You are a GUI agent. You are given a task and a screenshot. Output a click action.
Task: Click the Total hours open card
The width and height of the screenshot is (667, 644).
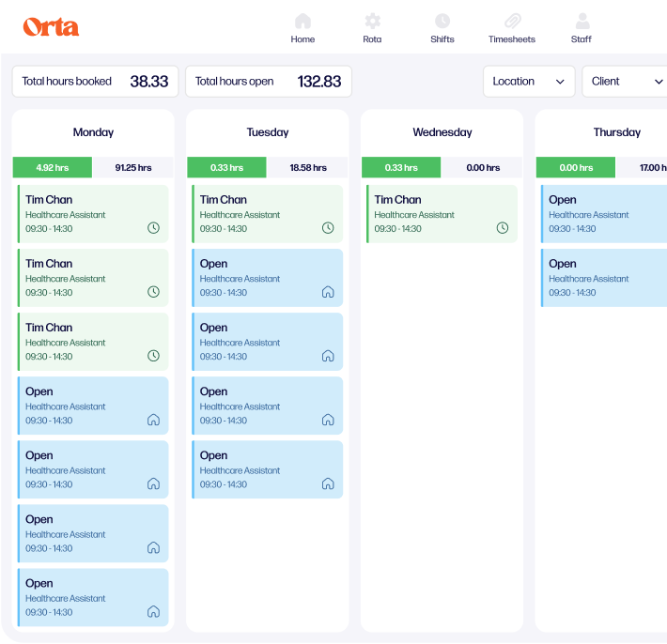point(268,82)
